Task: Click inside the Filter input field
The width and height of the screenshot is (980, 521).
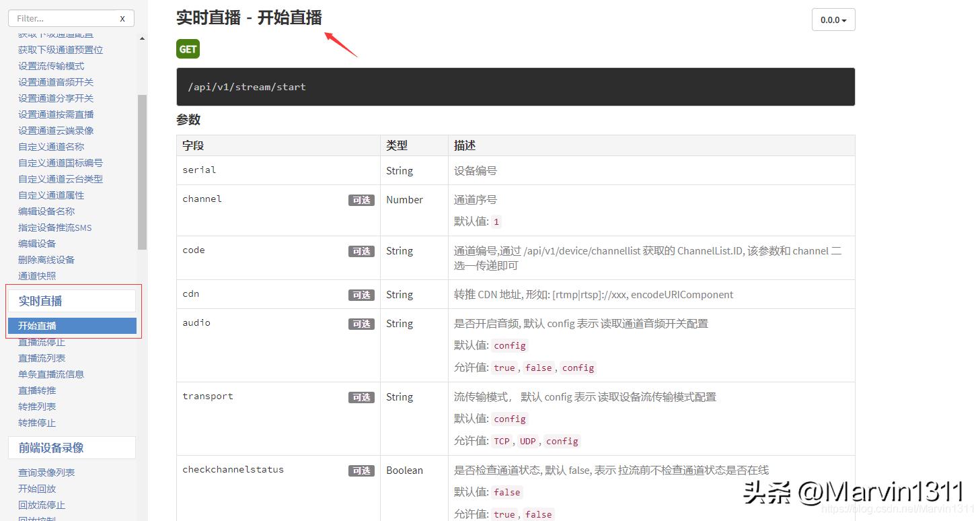Action: pos(61,18)
